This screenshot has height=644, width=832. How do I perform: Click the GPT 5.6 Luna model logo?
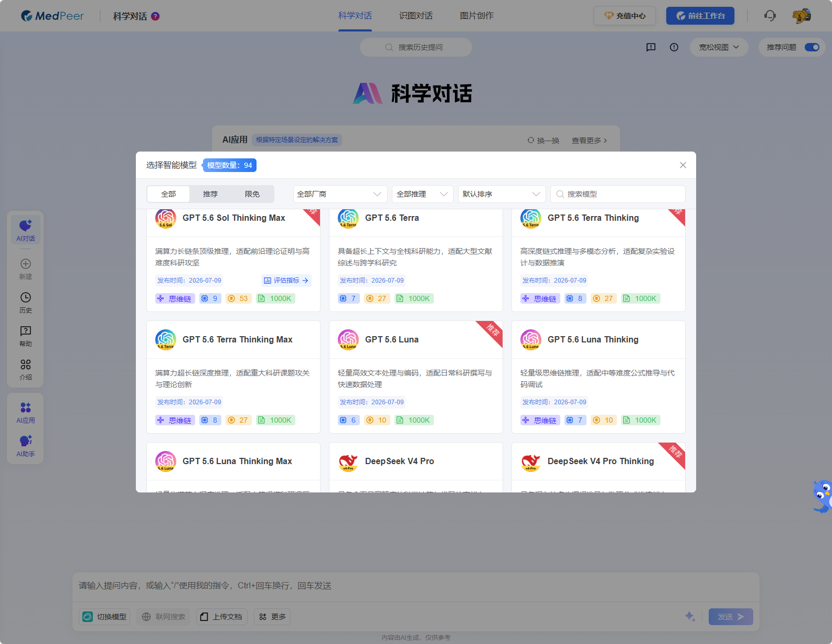(348, 340)
